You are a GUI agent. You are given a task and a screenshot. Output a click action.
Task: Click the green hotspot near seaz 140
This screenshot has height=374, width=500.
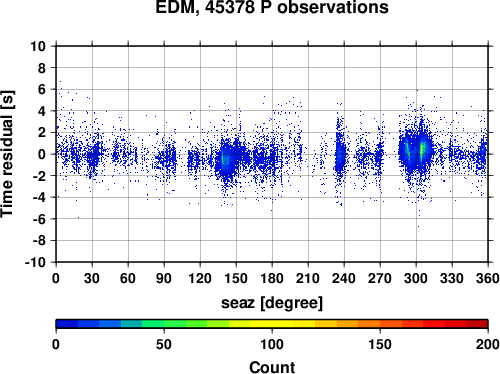click(x=223, y=159)
